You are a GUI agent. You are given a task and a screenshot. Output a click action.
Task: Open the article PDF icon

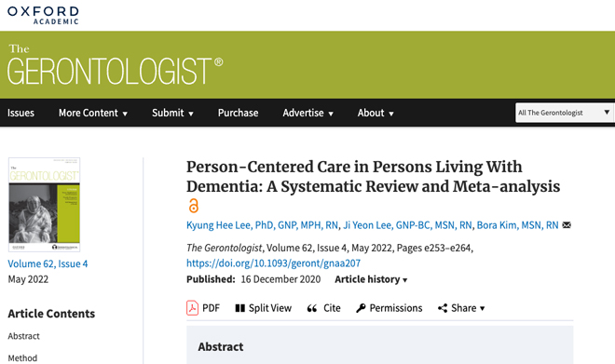click(192, 308)
